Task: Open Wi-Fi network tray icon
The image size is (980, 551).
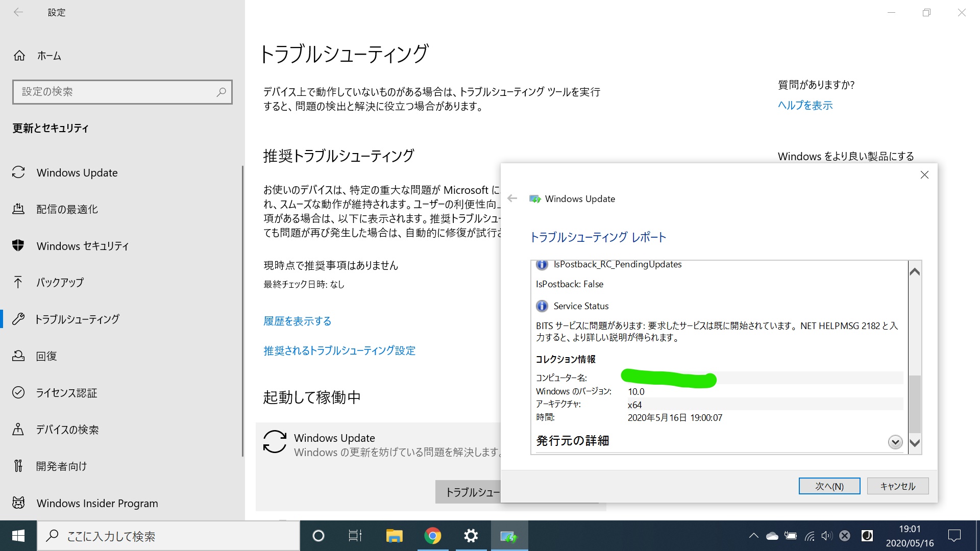Action: (809, 536)
